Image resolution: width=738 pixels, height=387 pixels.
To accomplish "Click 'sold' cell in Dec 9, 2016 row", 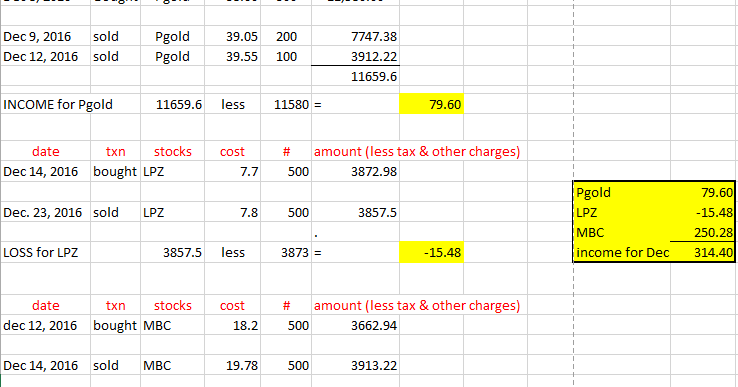I will [115, 36].
